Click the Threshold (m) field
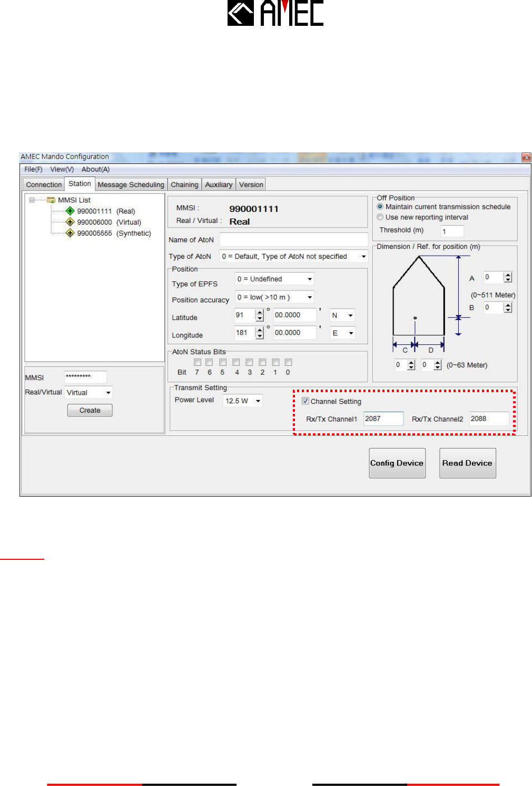 point(452,231)
